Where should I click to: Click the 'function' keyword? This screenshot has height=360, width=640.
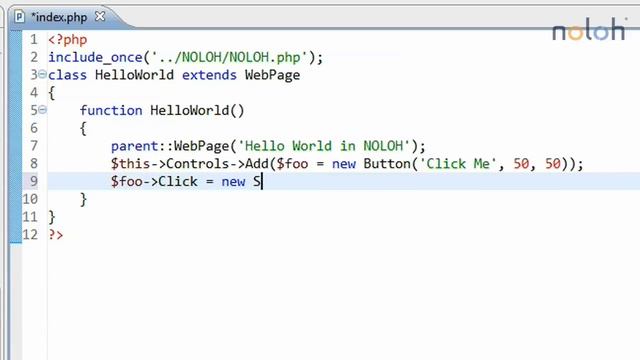click(111, 111)
